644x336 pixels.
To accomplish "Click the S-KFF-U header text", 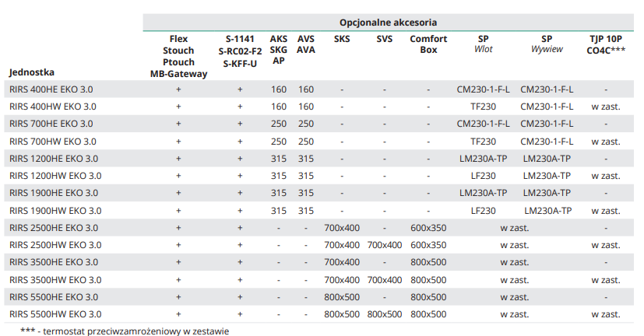I will (240, 62).
